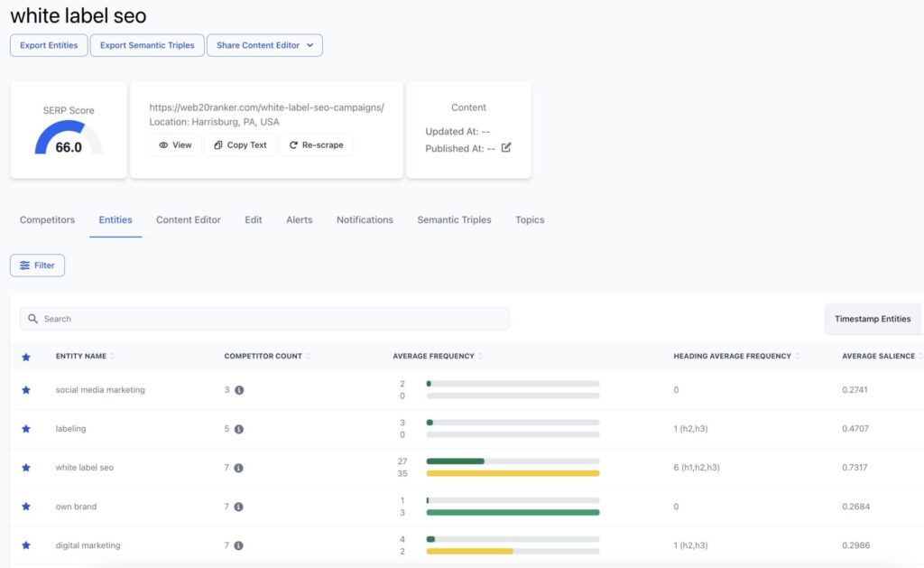The width and height of the screenshot is (924, 568).
Task: Open the Share Content Editor dropdown
Action: click(x=264, y=45)
